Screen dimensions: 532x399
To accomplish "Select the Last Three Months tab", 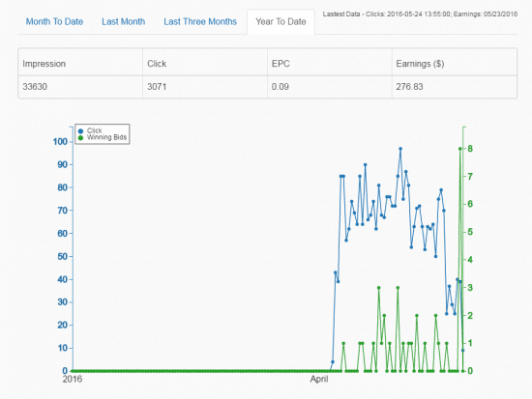I will pyautogui.click(x=200, y=21).
